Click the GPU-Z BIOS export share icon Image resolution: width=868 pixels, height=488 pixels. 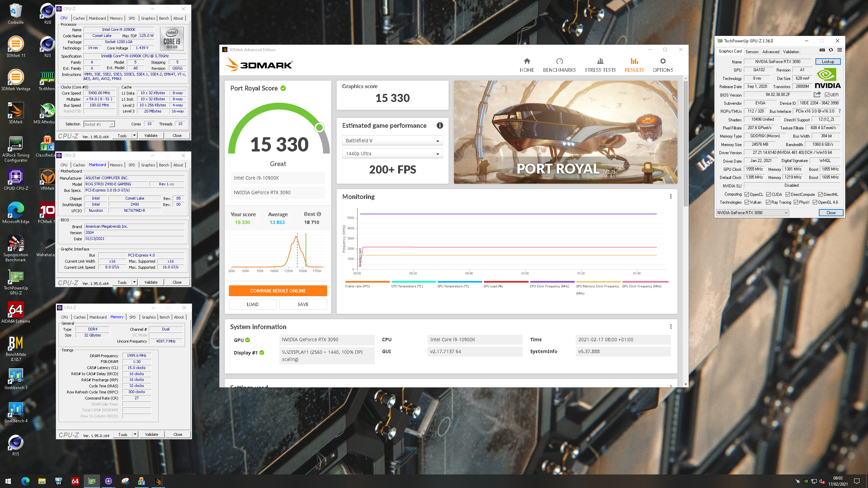pos(817,95)
